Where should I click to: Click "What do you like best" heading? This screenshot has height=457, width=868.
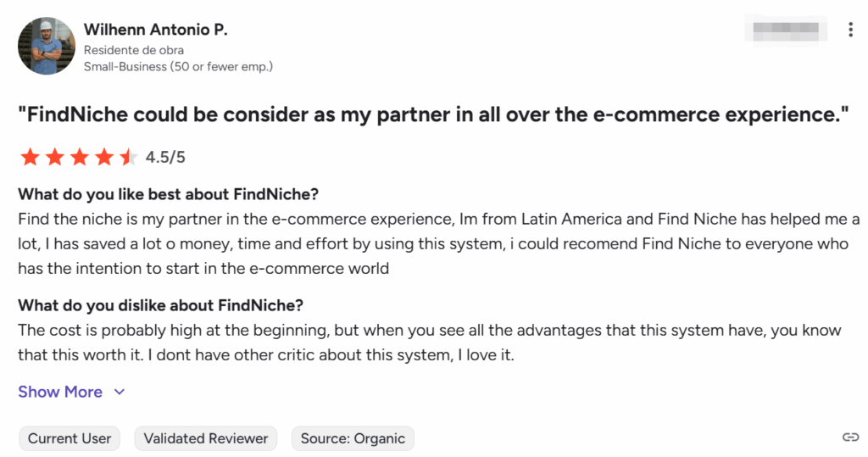pyautogui.click(x=168, y=194)
